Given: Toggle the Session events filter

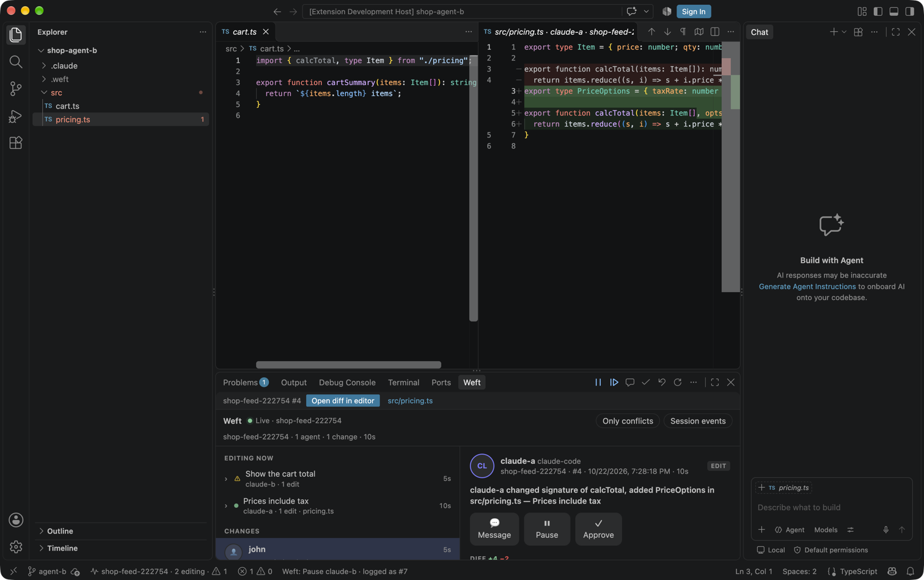Looking at the screenshot, I should pos(698,421).
